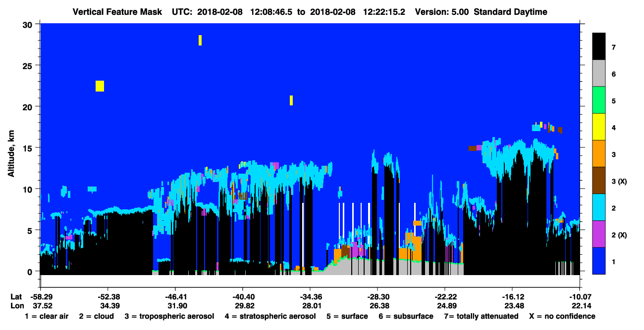Click latitude value '-22.22'

444,297
